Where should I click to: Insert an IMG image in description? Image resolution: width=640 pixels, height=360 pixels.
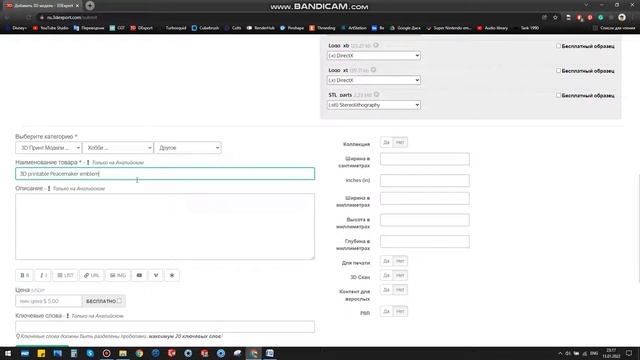tap(118, 276)
